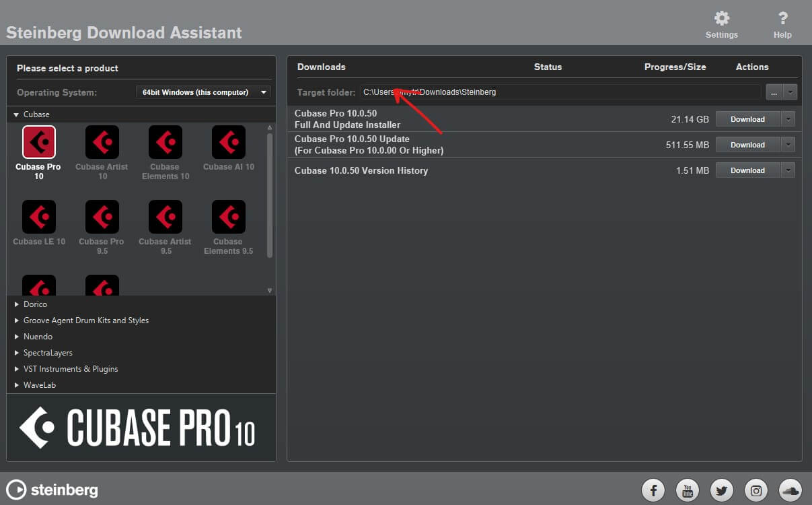This screenshot has width=812, height=505.
Task: Click the 21.14 GB size value
Action: [x=690, y=119]
